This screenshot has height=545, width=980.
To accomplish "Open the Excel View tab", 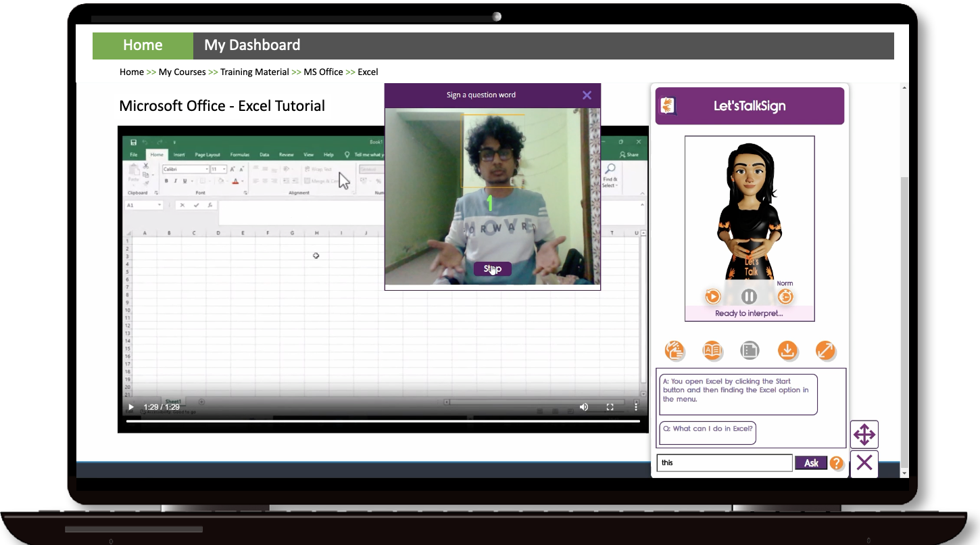I will pyautogui.click(x=308, y=155).
